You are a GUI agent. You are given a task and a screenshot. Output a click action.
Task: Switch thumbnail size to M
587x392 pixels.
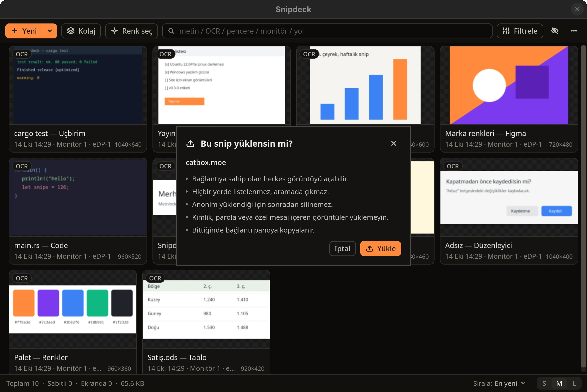pos(559,383)
